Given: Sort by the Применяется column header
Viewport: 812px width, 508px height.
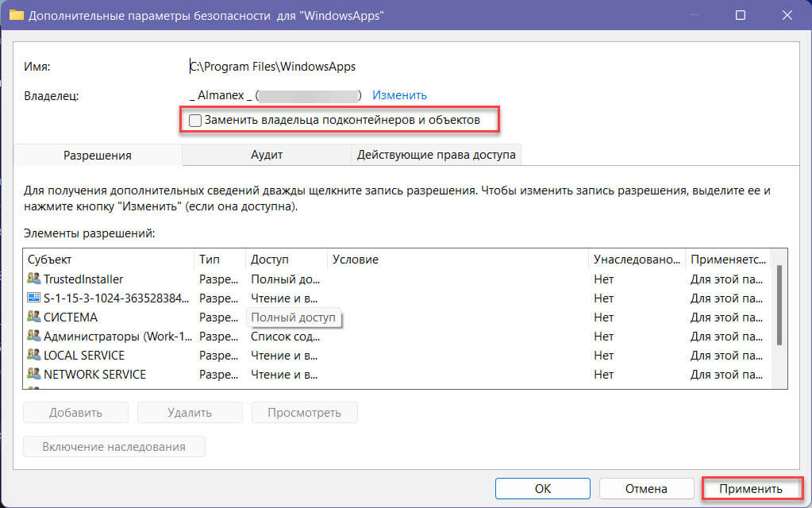Looking at the screenshot, I should point(728,260).
